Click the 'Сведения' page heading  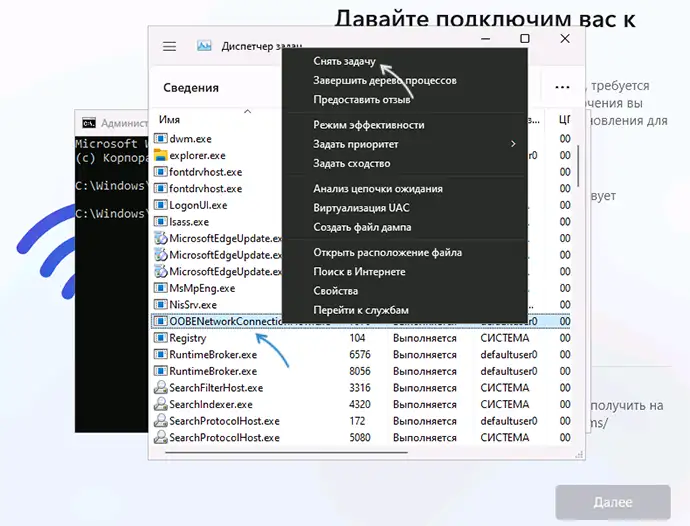pos(191,88)
